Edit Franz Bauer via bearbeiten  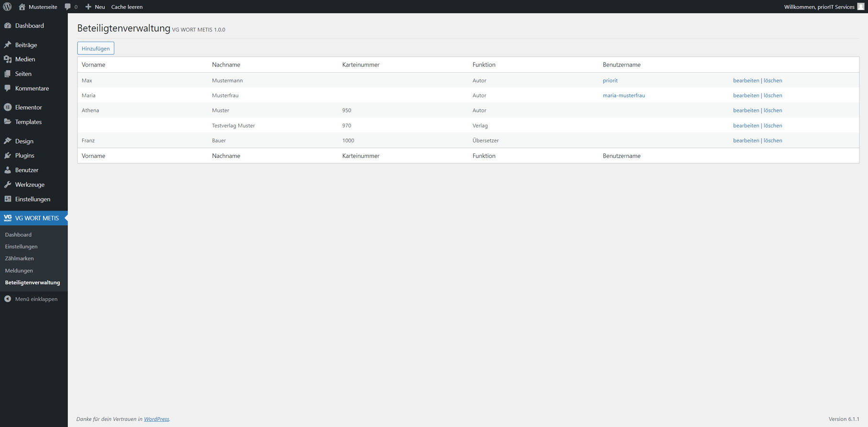point(746,141)
